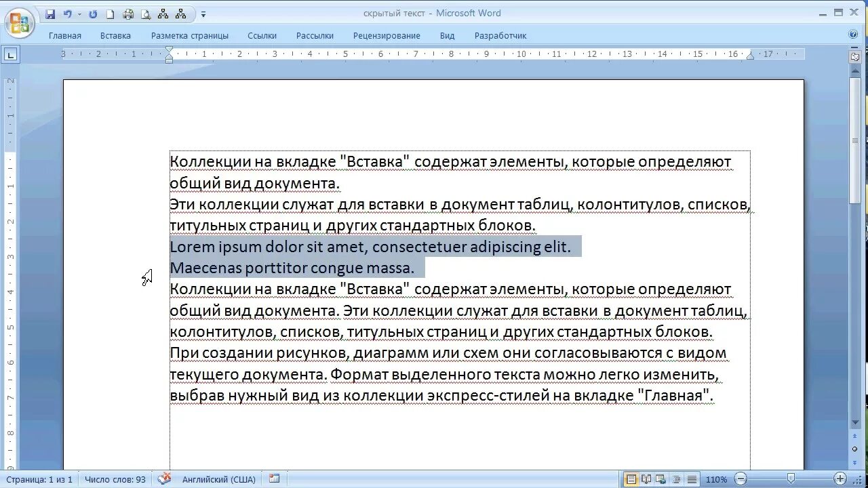Image resolution: width=868 pixels, height=488 pixels.
Task: Open print preview from Quick Access toolbar
Action: point(145,14)
